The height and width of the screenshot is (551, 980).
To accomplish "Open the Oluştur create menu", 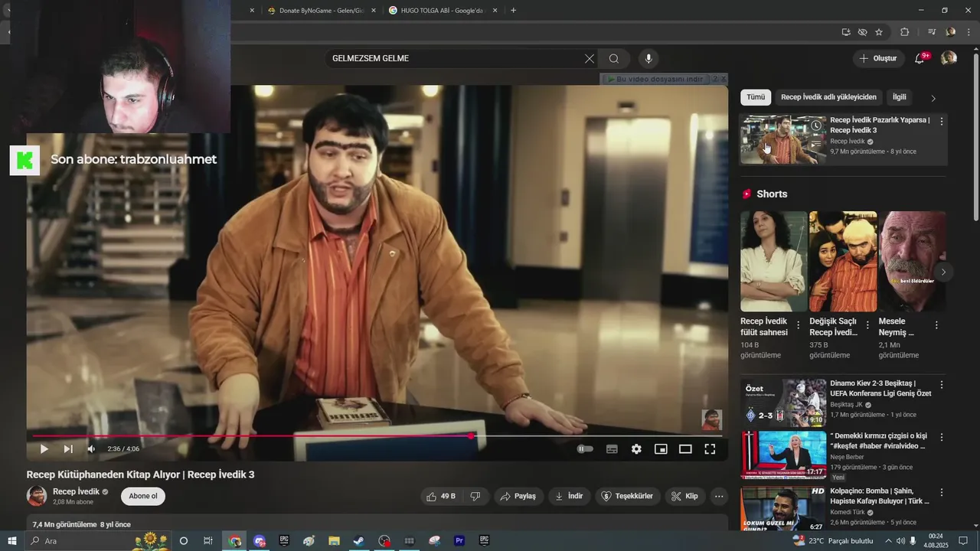I will click(x=878, y=58).
